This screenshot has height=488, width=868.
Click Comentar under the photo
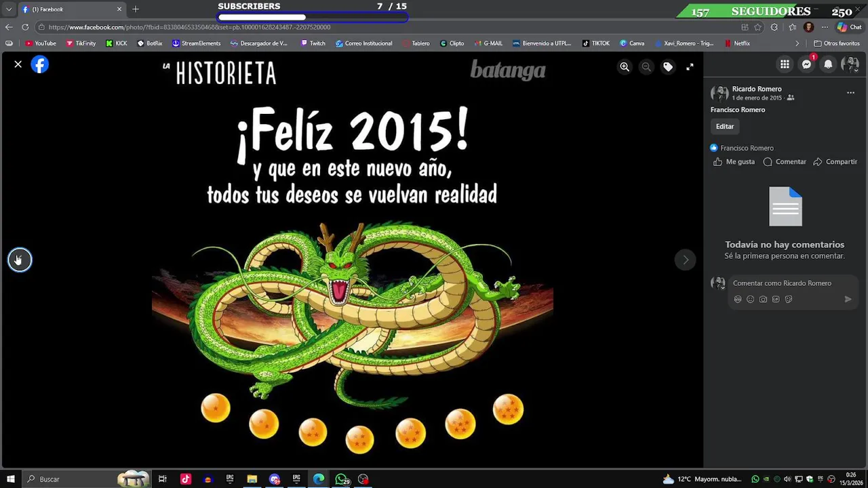coord(785,162)
